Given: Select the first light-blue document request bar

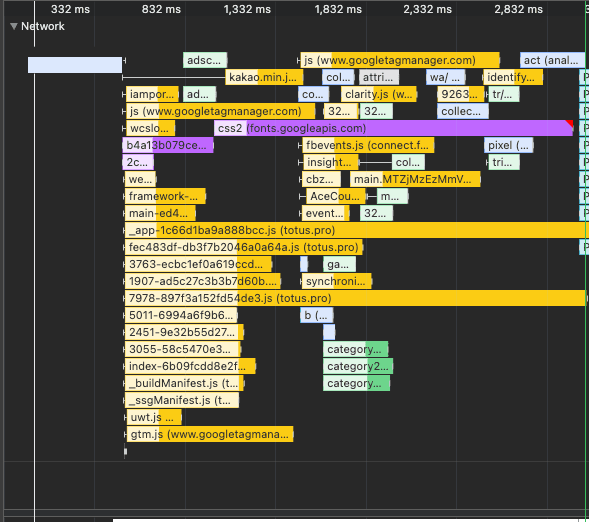Looking at the screenshot, I should [75, 65].
